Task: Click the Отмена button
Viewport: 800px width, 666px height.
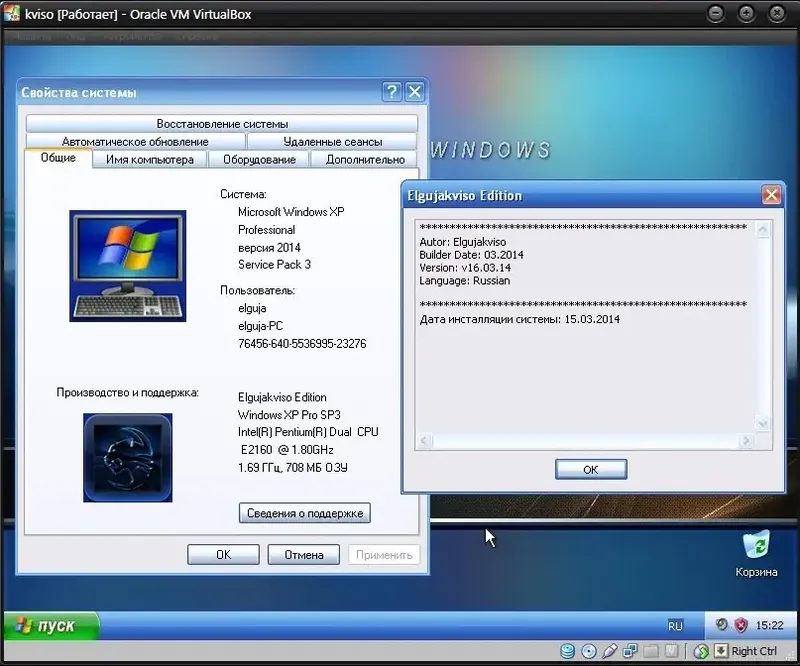Action: coord(304,554)
